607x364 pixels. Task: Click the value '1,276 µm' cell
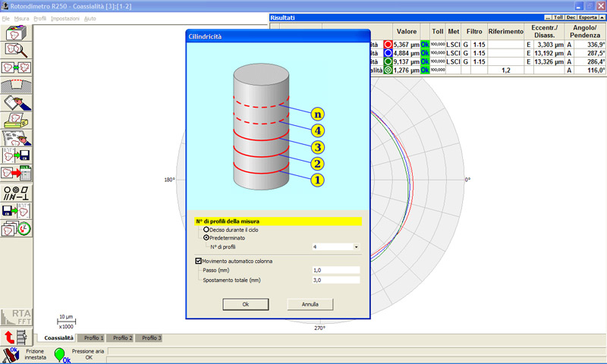407,70
